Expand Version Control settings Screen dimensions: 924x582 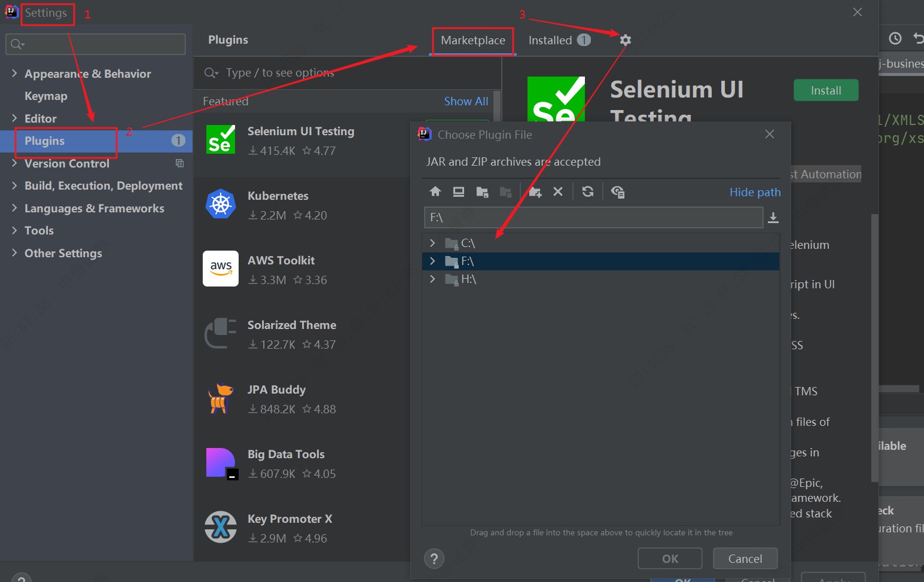tap(14, 163)
